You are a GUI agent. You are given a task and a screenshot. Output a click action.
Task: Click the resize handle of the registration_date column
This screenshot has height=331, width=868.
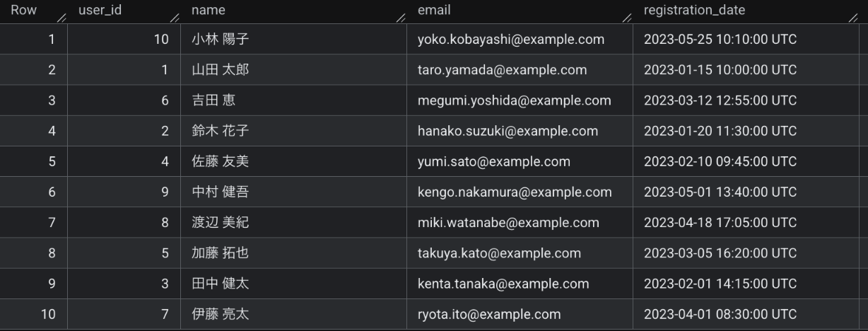pos(852,15)
